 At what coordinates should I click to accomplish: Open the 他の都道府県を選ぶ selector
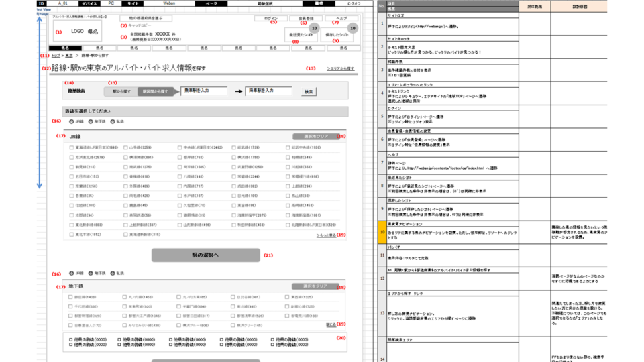coord(146,19)
